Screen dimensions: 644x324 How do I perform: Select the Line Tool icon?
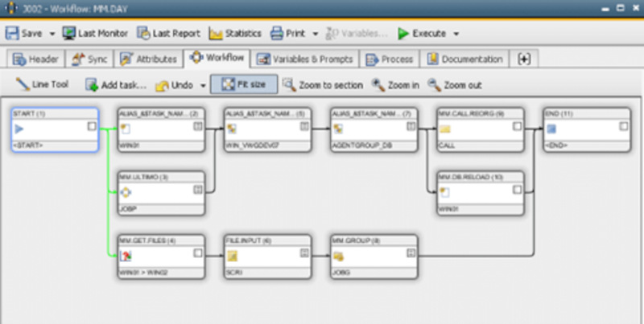pyautogui.click(x=22, y=84)
